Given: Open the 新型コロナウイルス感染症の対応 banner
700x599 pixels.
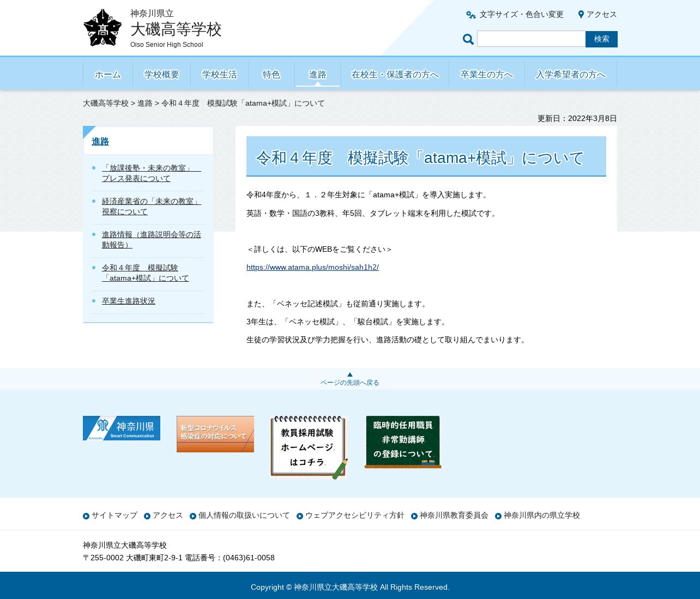Looking at the screenshot, I should (x=215, y=434).
